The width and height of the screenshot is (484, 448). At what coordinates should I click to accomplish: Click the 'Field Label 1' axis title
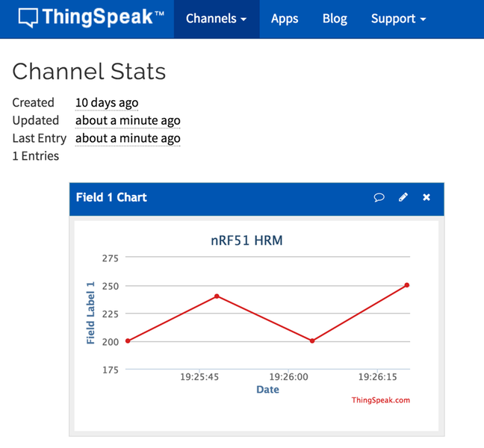[x=90, y=313]
